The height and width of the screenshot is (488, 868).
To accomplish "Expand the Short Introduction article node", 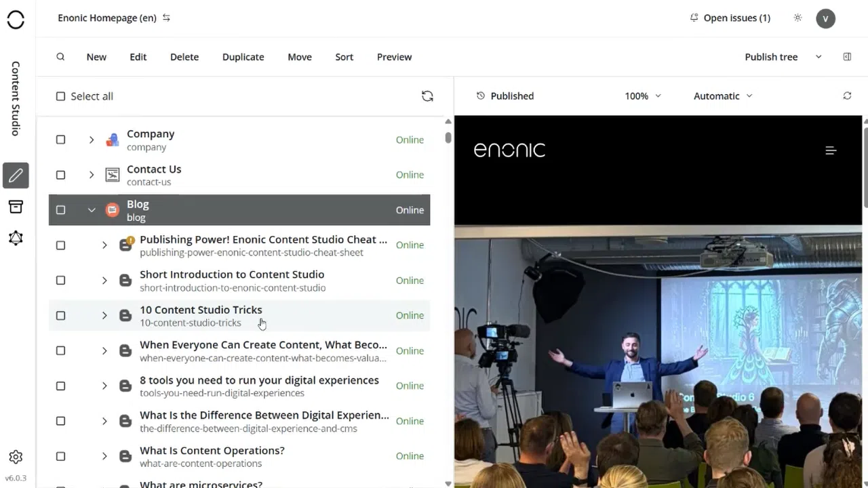I will point(104,281).
